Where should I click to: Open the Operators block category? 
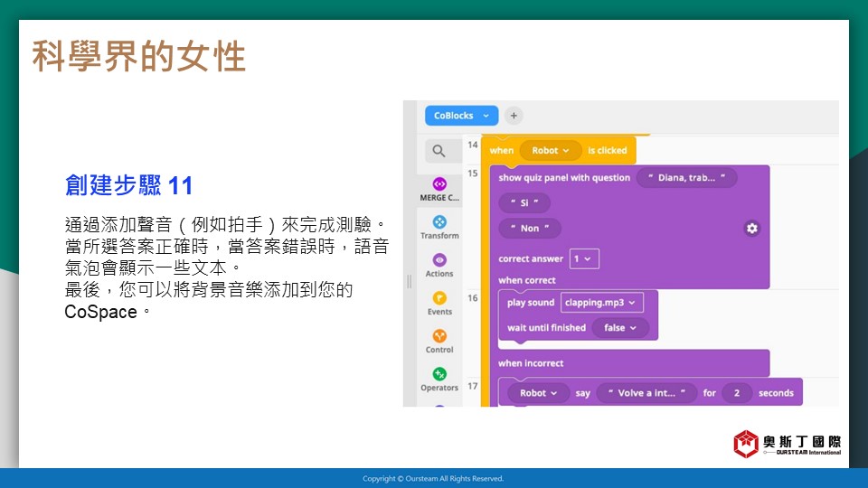tap(439, 380)
